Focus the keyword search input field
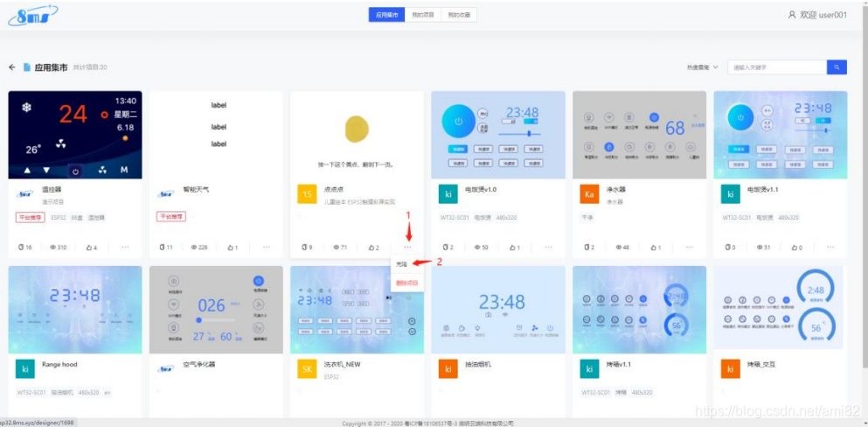 pos(777,67)
